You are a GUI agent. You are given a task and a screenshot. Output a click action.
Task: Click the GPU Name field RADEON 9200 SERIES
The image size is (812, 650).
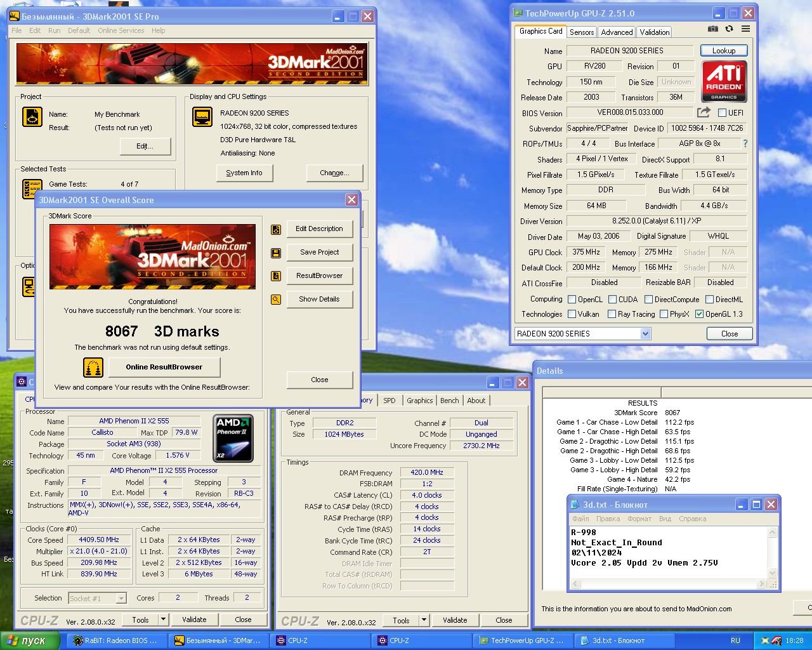coord(630,51)
